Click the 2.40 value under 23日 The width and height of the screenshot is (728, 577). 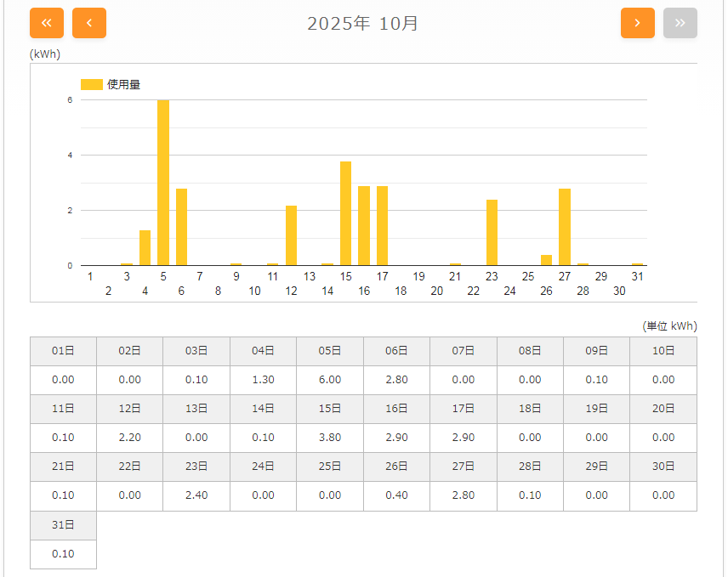pyautogui.click(x=196, y=495)
